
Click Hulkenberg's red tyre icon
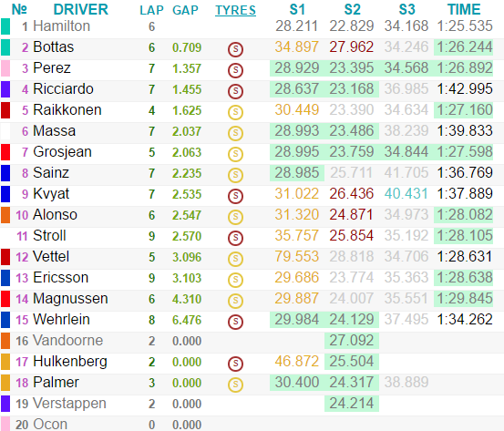235,364
